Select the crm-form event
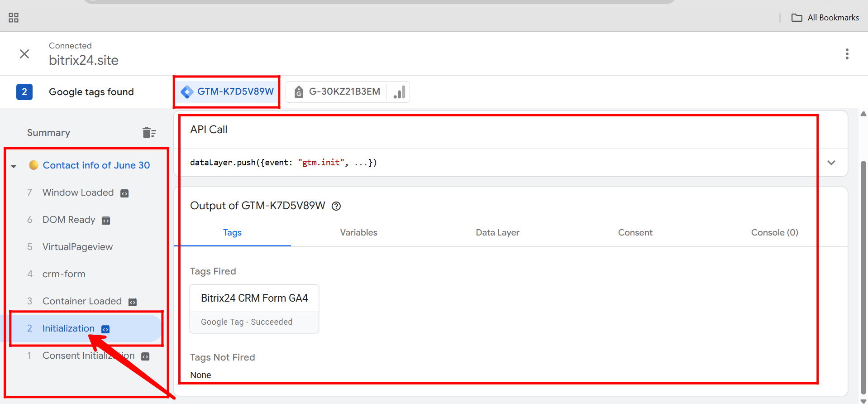 click(x=64, y=274)
